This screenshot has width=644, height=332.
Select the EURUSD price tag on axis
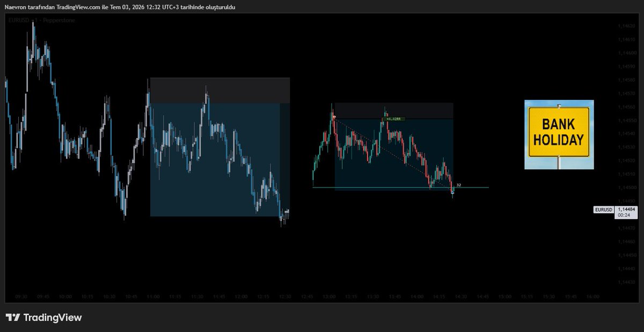click(x=603, y=210)
